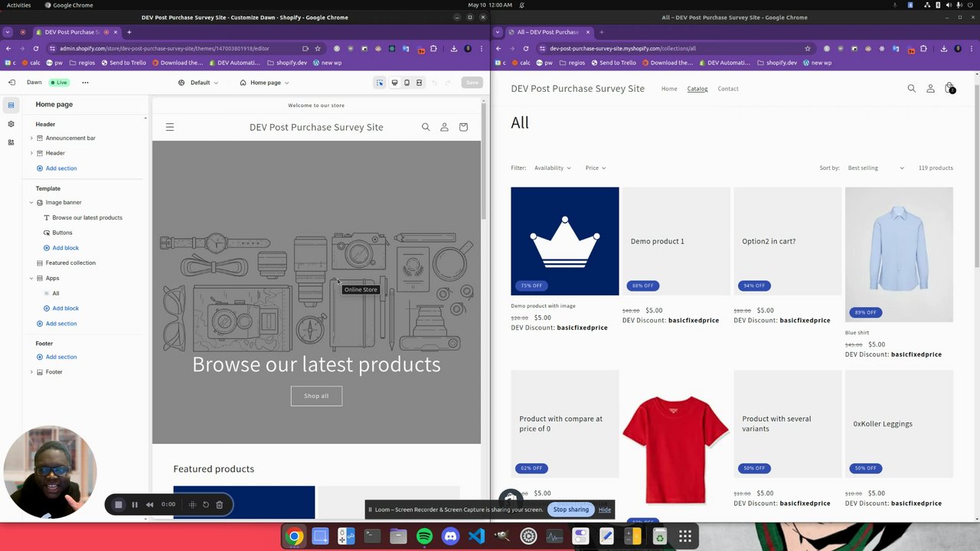Click cart icon in editor preview header
The width and height of the screenshot is (980, 551).
[463, 127]
